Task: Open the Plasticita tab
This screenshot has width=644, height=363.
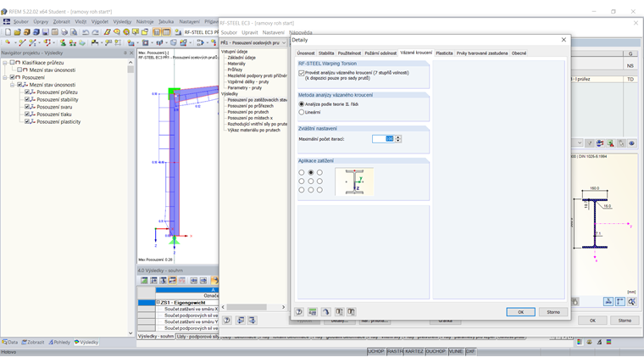Action: click(x=444, y=53)
